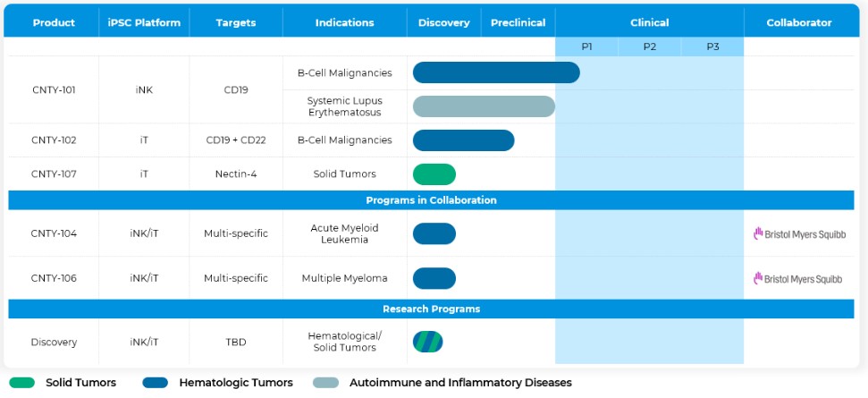The height and width of the screenshot is (398, 868).
Task: Click the Programs in Collaboration section banner
Action: 431,200
